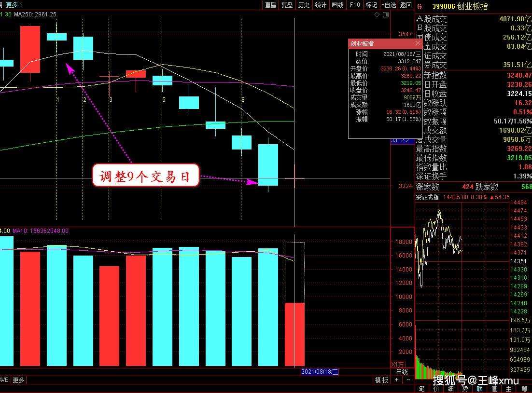
Task: Click the minus zoom button beside 模板
Action: click(408, 380)
